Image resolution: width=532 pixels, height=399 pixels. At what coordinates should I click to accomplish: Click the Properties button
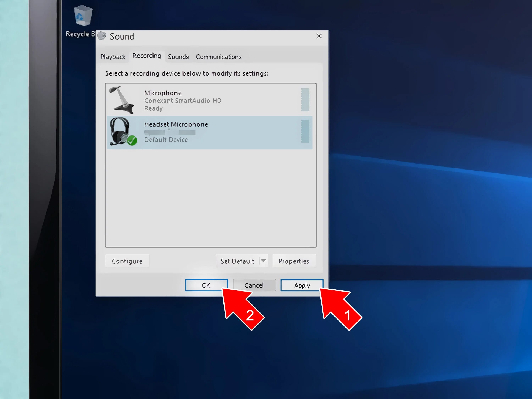click(293, 261)
